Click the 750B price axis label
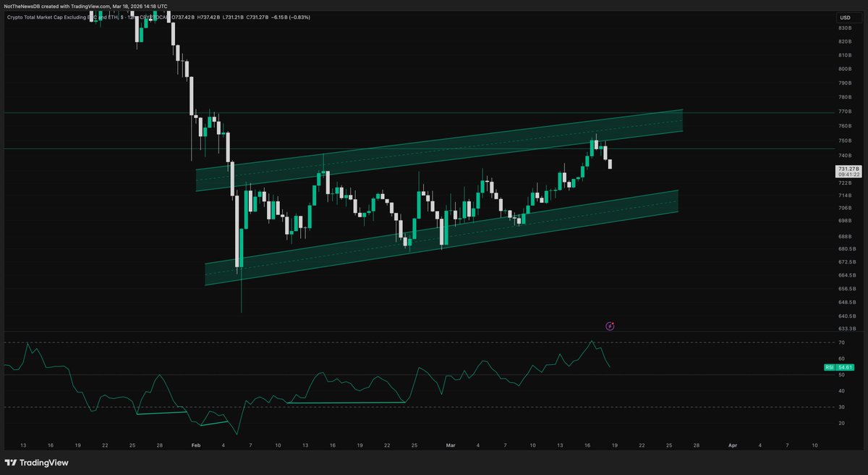This screenshot has width=868, height=475. [845, 141]
